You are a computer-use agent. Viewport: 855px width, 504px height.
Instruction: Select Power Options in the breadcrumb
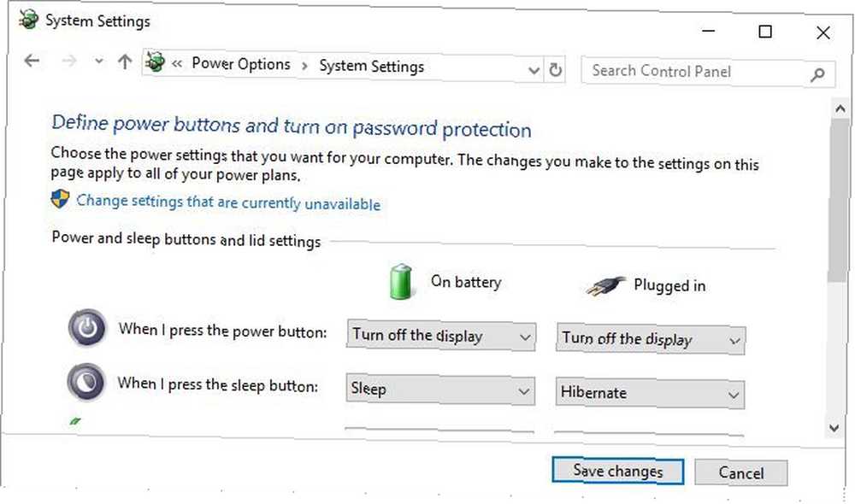(x=241, y=64)
